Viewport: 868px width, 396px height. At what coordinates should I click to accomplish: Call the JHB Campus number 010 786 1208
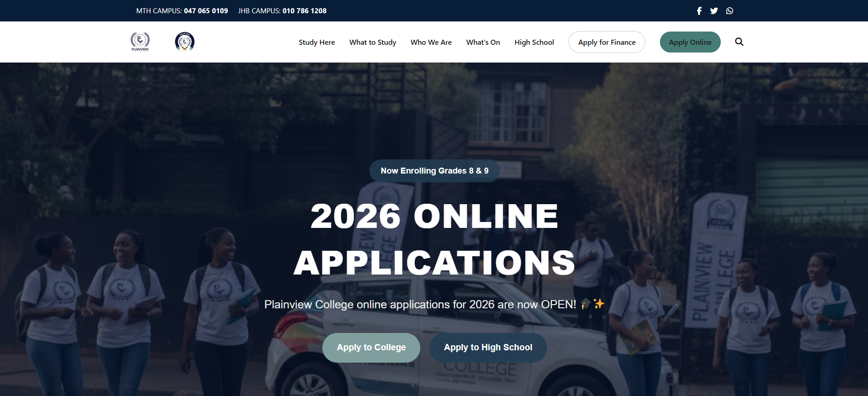305,11
